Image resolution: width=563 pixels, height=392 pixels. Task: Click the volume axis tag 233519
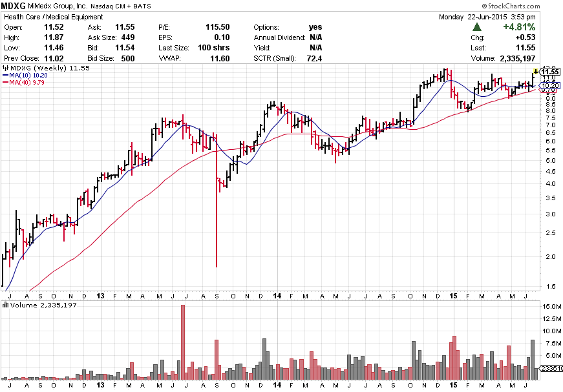[x=551, y=368]
